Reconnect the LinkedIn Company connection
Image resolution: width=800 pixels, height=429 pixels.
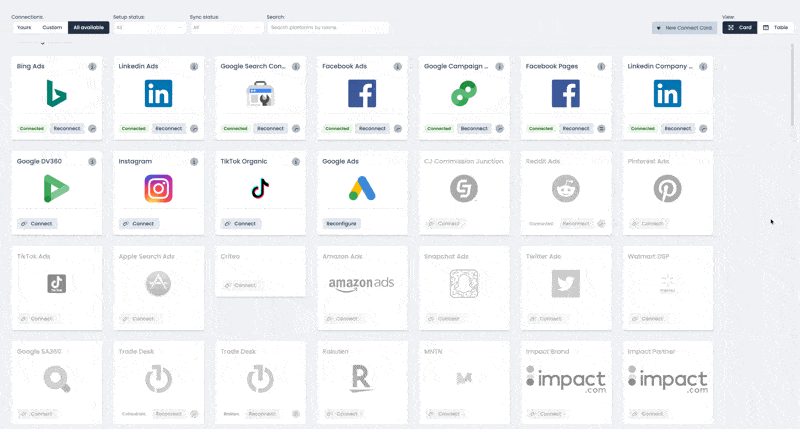pos(678,129)
